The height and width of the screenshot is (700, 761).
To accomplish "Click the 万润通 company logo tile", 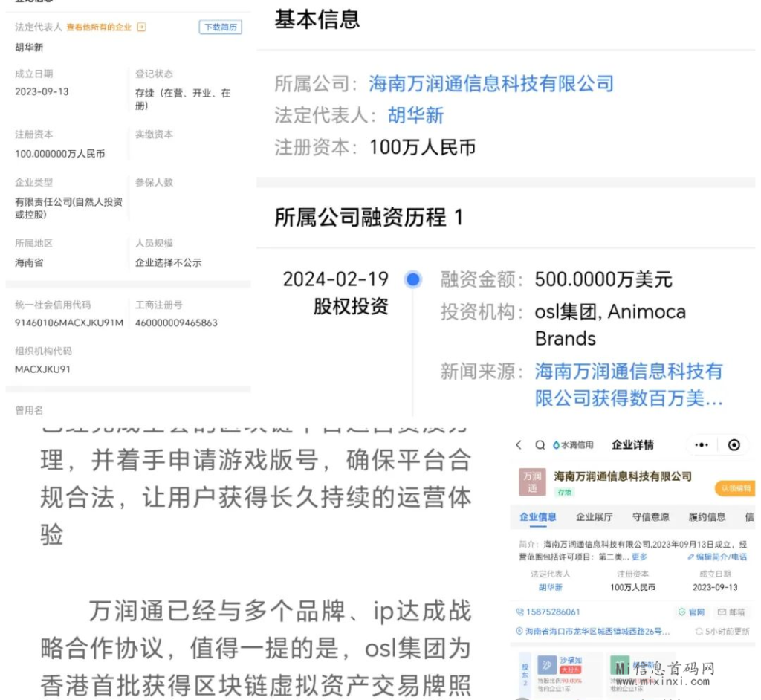I will click(532, 482).
